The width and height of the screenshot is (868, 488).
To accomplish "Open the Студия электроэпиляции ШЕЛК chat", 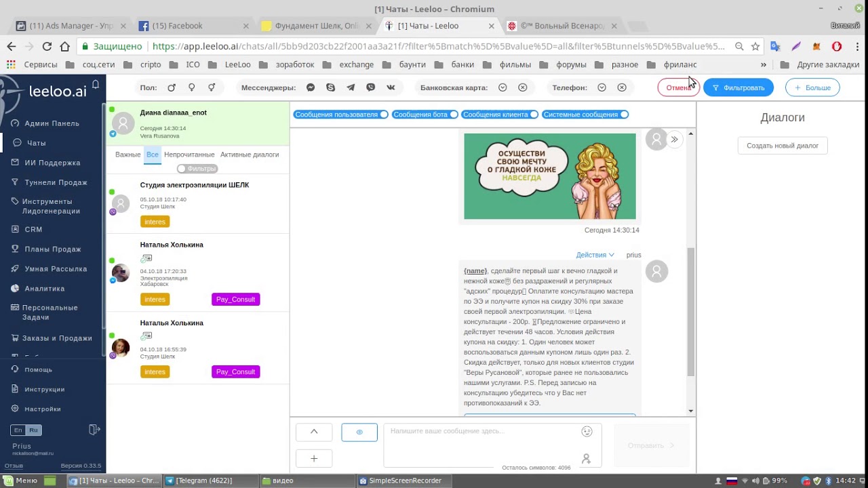I will tap(198, 204).
